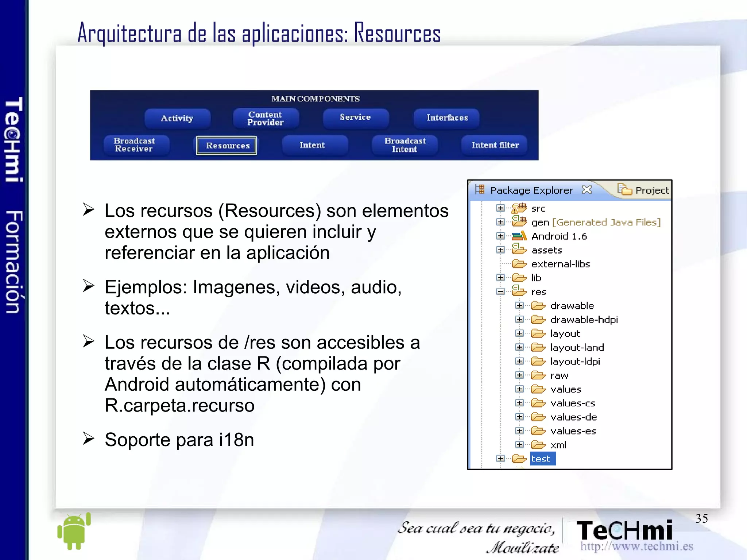Select gen [Generated Java Files] label
Screen dimensions: 747x560
(x=596, y=222)
